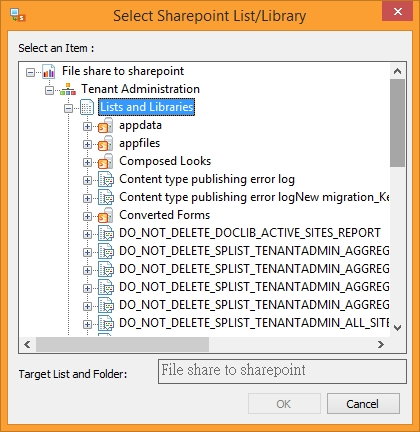Image resolution: width=420 pixels, height=432 pixels.
Task: Click the horizontal scrollbar thumb
Action: click(x=122, y=344)
